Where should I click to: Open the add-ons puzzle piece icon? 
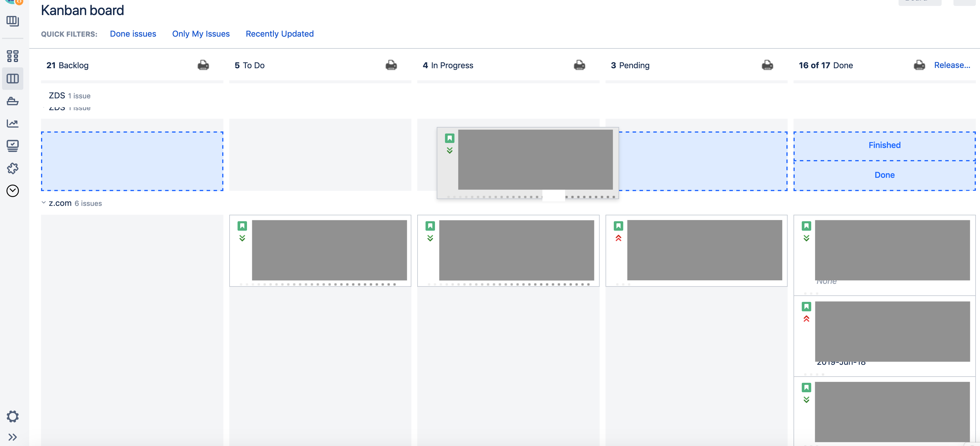13,168
